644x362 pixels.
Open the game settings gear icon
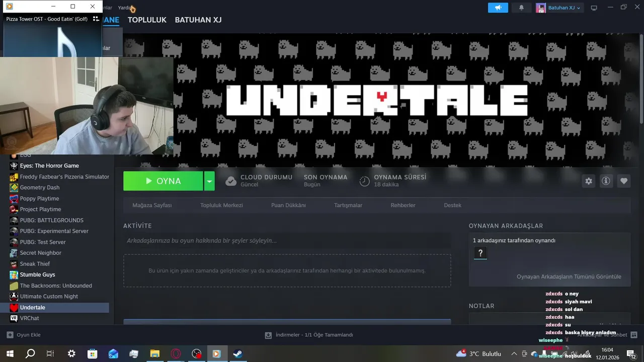tap(589, 181)
